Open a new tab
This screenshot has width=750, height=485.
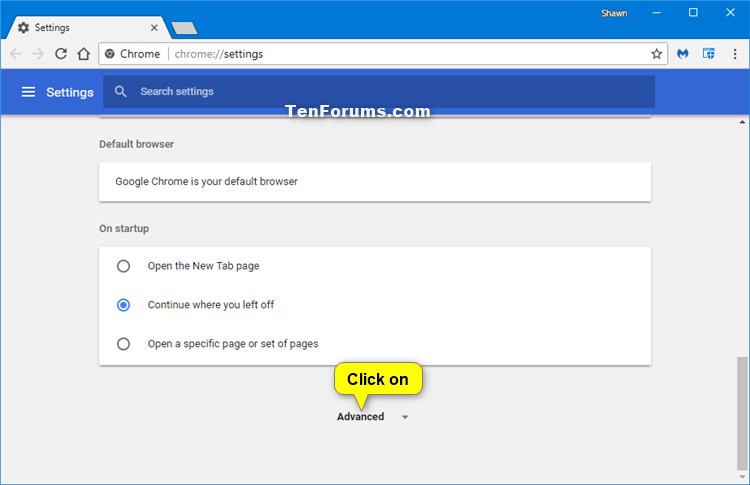coord(184,28)
